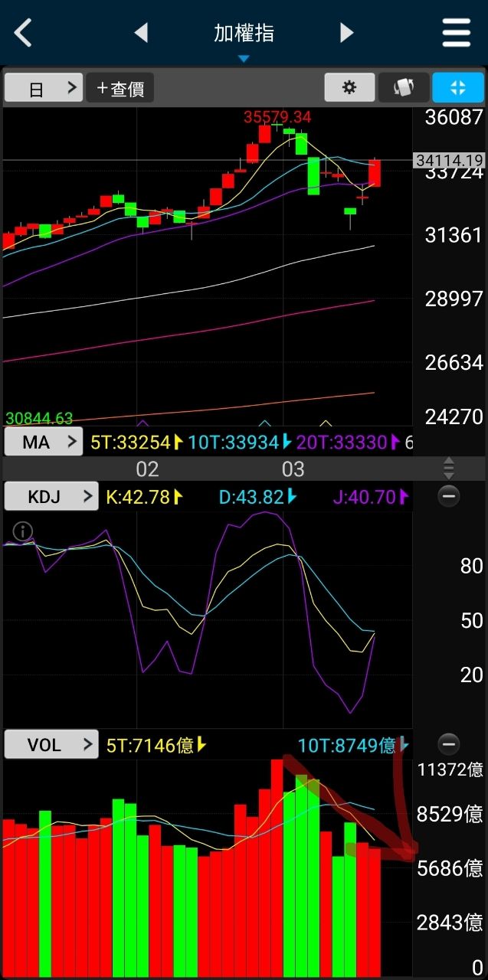Tap the back arrow in the header

[24, 33]
